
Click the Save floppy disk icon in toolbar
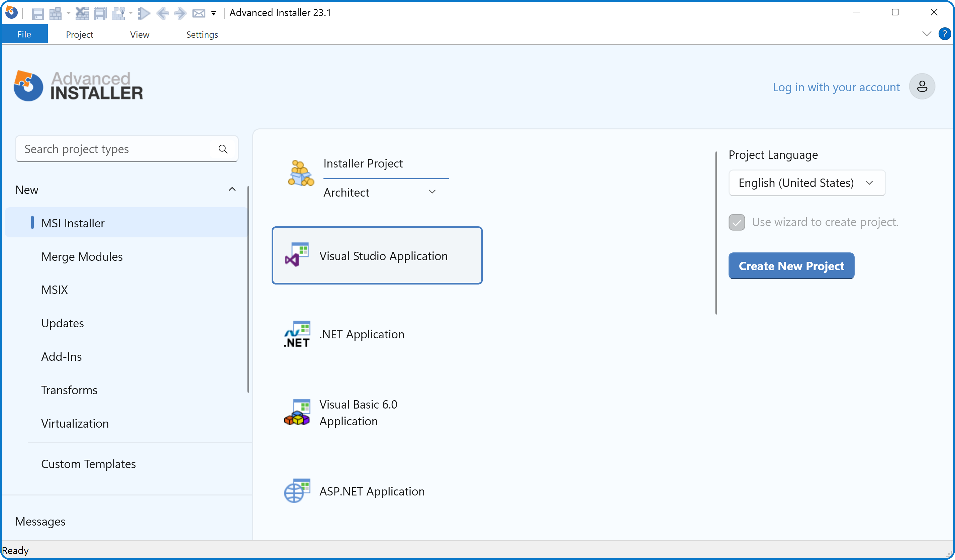tap(37, 14)
